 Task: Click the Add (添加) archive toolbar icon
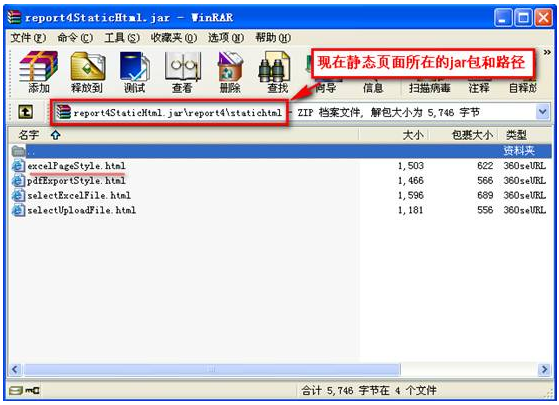(39, 72)
